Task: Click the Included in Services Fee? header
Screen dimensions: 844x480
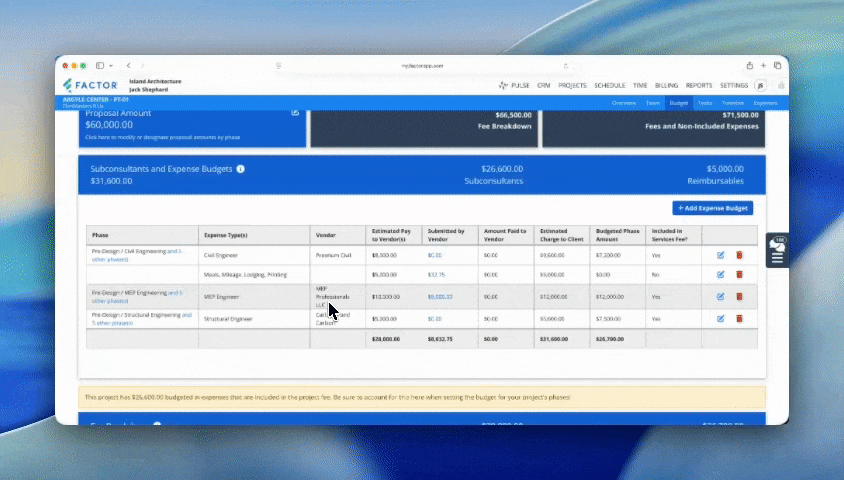Action: [x=673, y=235]
